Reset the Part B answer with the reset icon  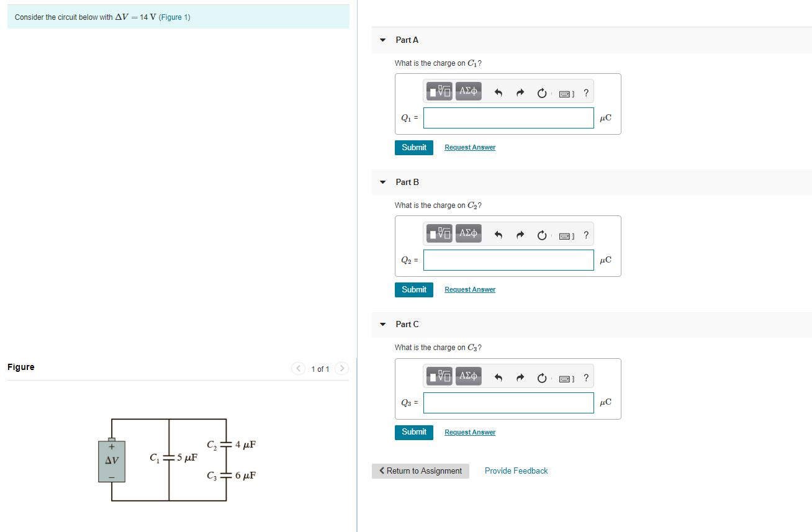(x=542, y=235)
